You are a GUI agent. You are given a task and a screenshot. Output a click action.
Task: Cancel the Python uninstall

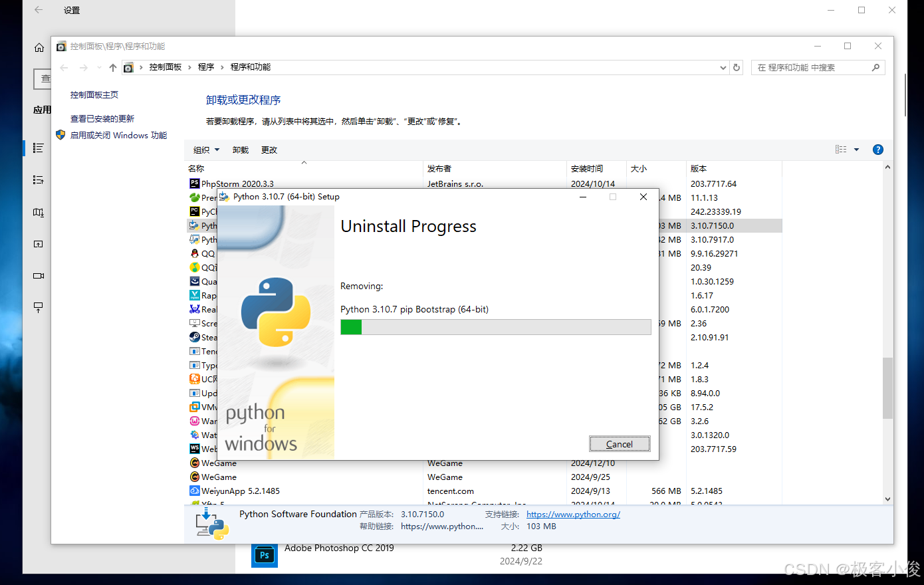(620, 444)
